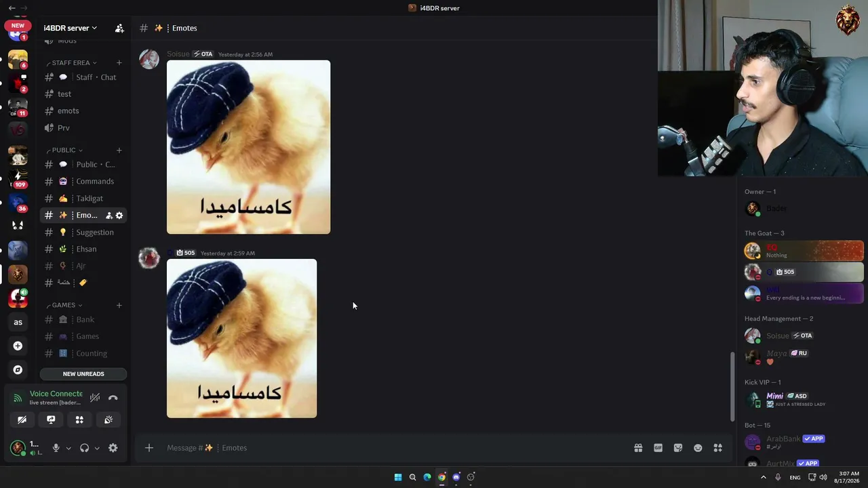Open Mimi's profile in the member list
This screenshot has height=488, width=868.
pyautogui.click(x=804, y=400)
